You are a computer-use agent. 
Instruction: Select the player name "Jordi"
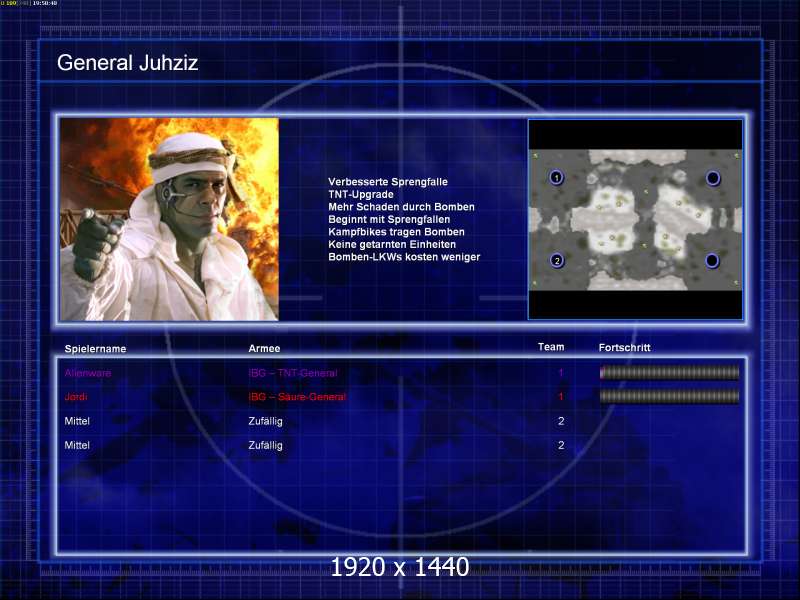(76, 396)
